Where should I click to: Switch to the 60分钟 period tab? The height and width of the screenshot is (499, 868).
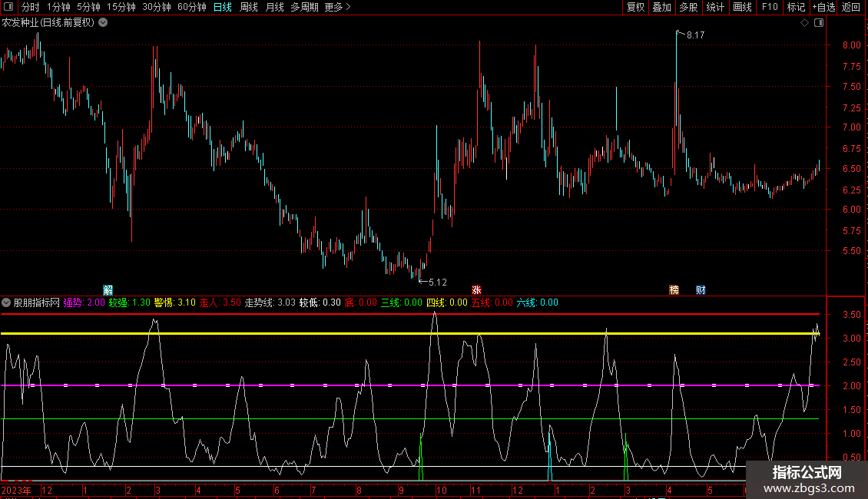pos(191,8)
